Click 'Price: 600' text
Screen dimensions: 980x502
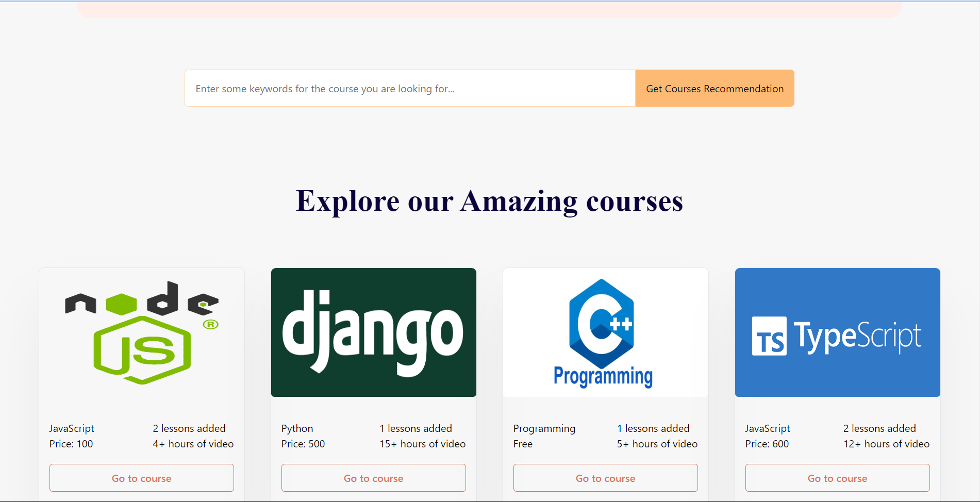(x=767, y=444)
